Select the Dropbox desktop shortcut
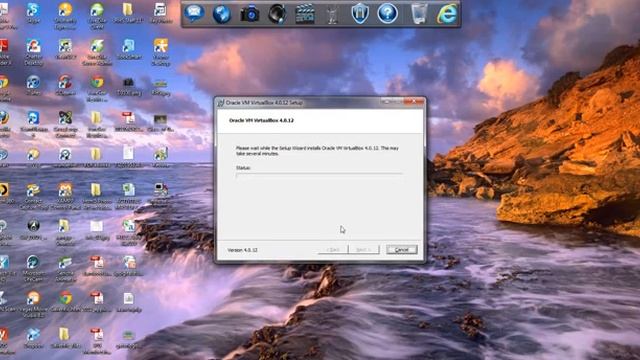Viewport: 640px width, 360px height. coord(33,339)
